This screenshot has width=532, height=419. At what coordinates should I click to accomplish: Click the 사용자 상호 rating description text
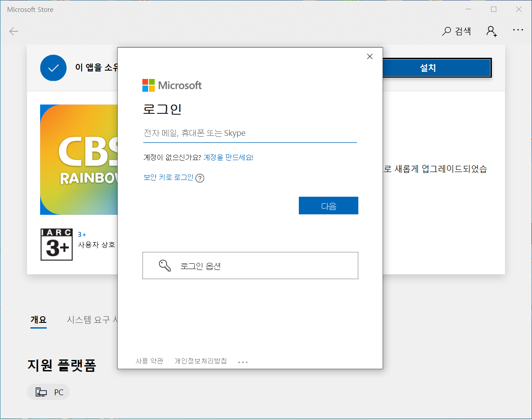tap(97, 245)
